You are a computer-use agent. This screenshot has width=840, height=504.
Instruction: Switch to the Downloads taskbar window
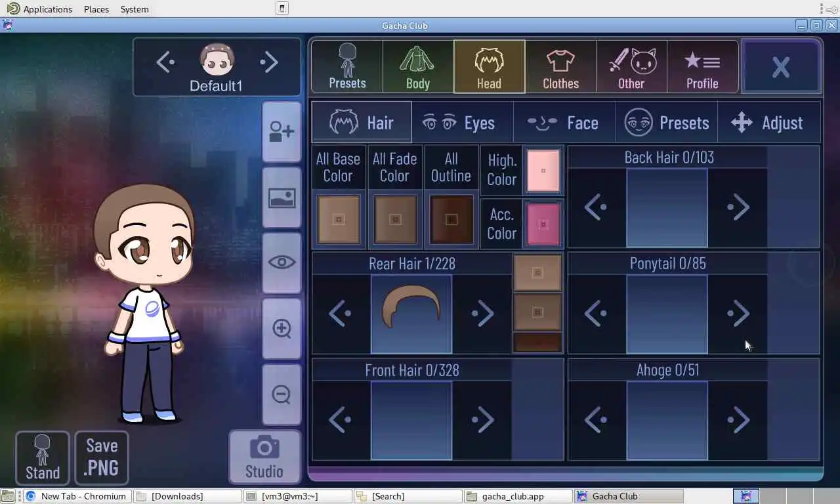point(188,496)
